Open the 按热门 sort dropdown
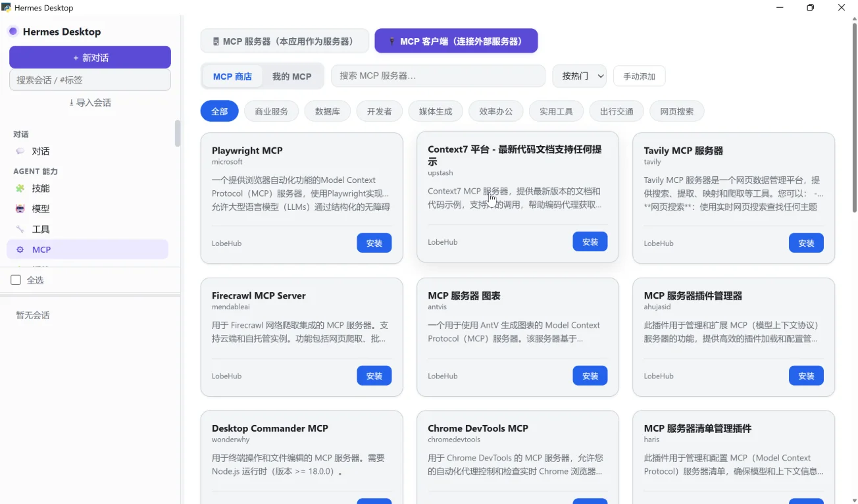 [x=580, y=76]
